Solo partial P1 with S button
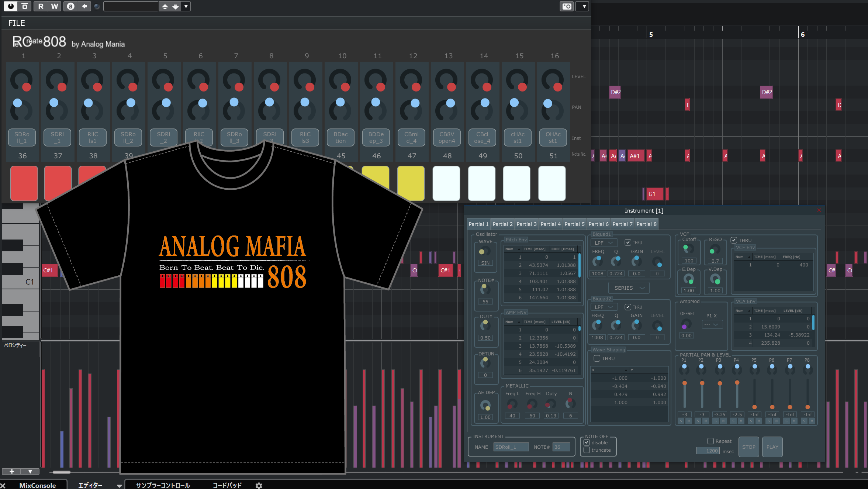Screen dimensions: 868x489 [x=681, y=421]
